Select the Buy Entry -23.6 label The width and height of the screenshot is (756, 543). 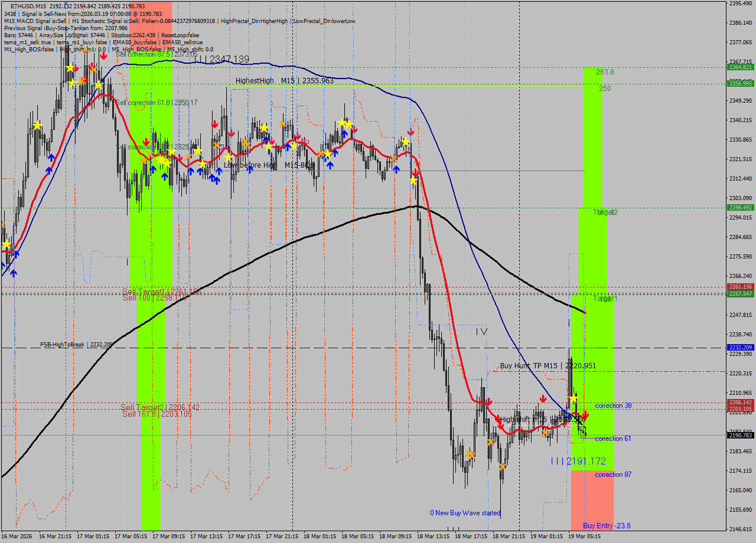tap(607, 525)
